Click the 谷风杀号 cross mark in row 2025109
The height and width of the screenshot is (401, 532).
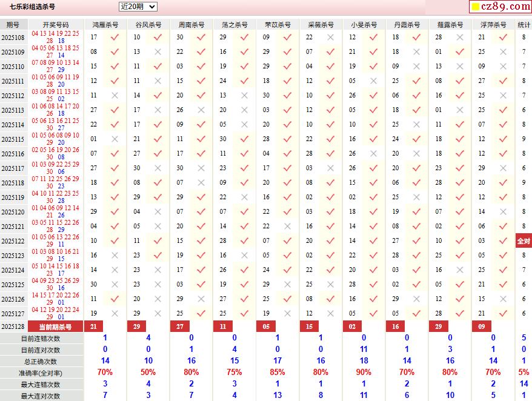tap(158, 52)
